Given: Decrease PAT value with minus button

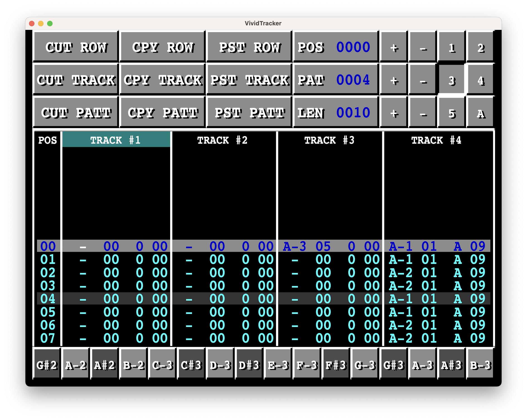Looking at the screenshot, I should click(x=423, y=80).
